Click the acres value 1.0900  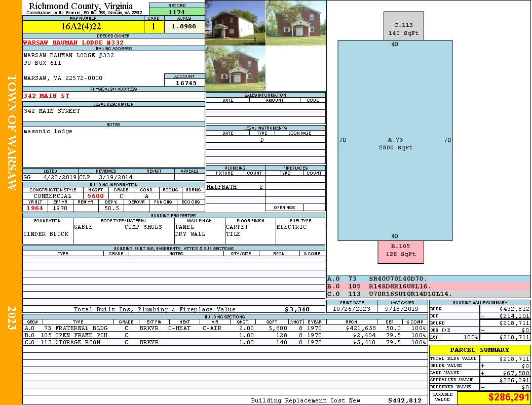(184, 26)
